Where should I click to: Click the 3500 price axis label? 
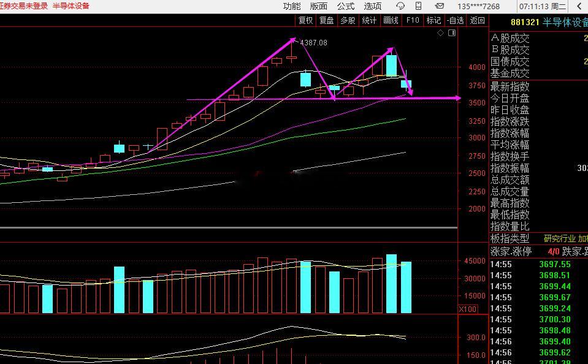coord(476,103)
